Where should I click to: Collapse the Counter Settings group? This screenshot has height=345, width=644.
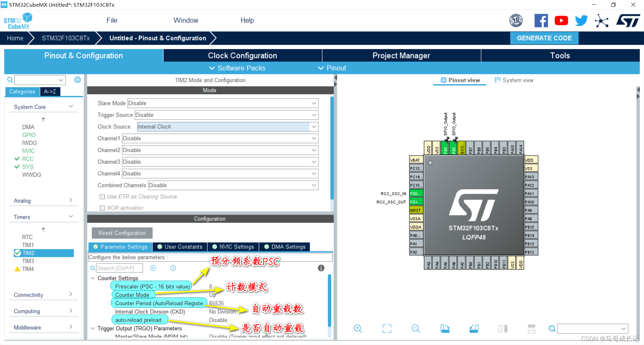pos(93,278)
